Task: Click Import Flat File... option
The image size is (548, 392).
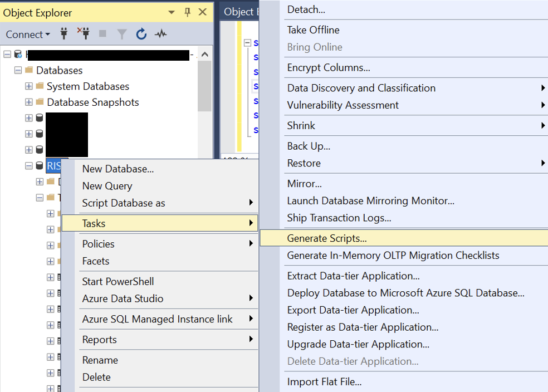Action: point(324,382)
